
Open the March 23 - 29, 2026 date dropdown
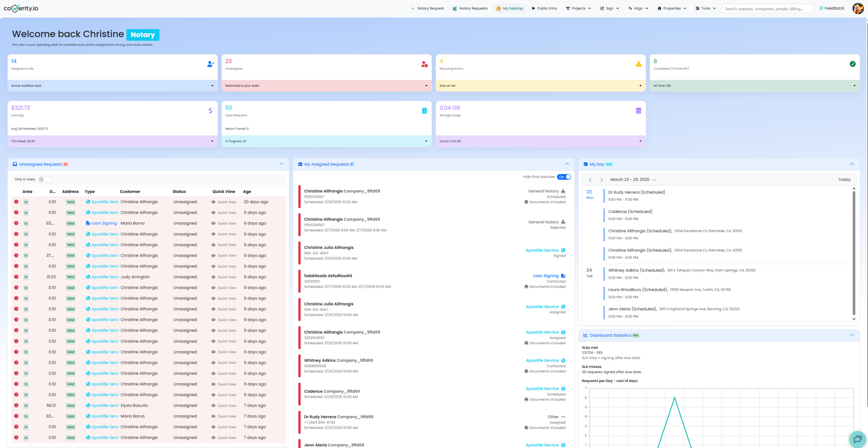[x=633, y=179]
